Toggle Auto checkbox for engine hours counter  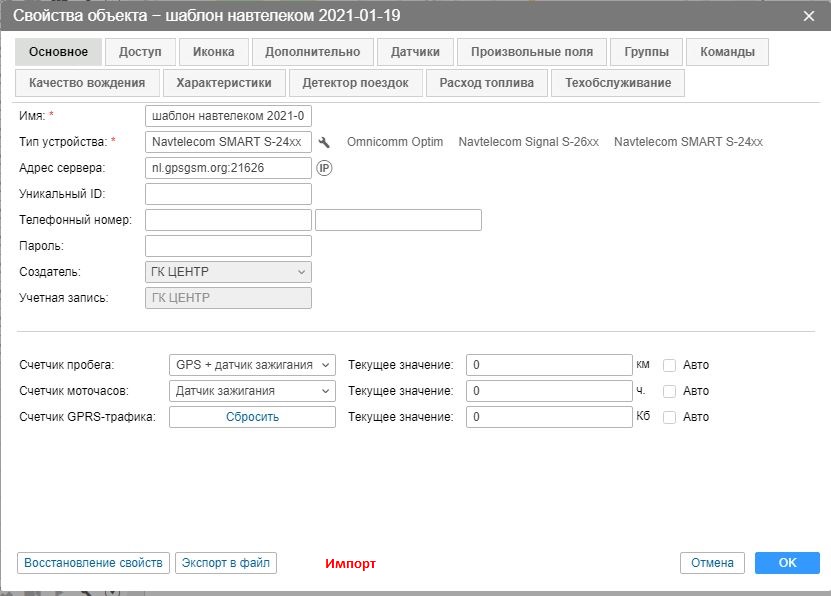tap(670, 391)
